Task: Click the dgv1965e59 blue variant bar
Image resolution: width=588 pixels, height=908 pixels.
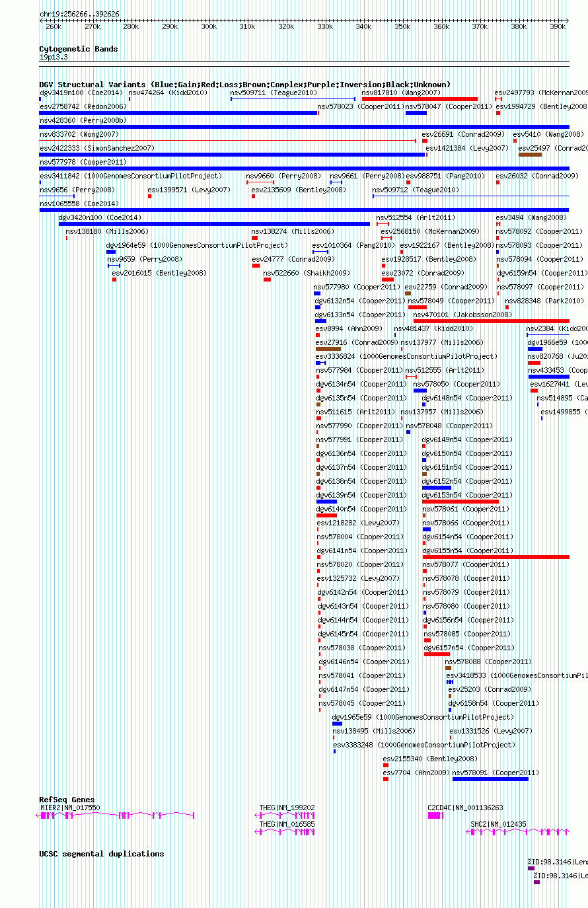Action: pyautogui.click(x=337, y=724)
